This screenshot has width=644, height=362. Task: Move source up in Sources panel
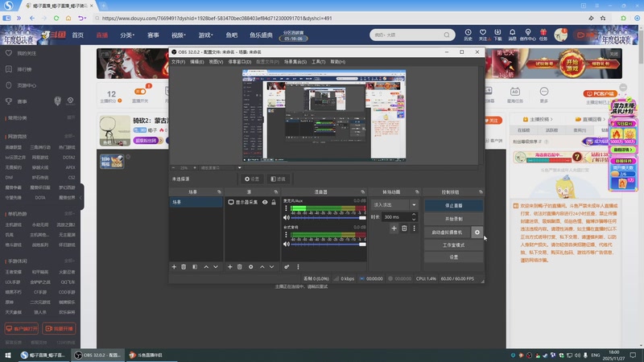[x=262, y=267]
